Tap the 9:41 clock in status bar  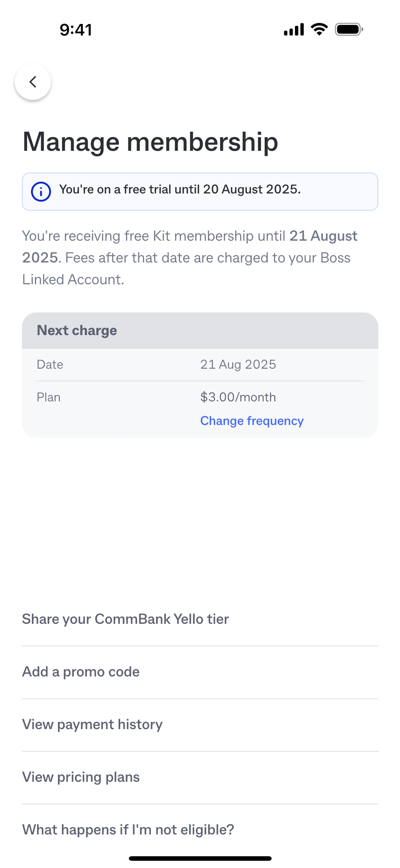(x=76, y=30)
